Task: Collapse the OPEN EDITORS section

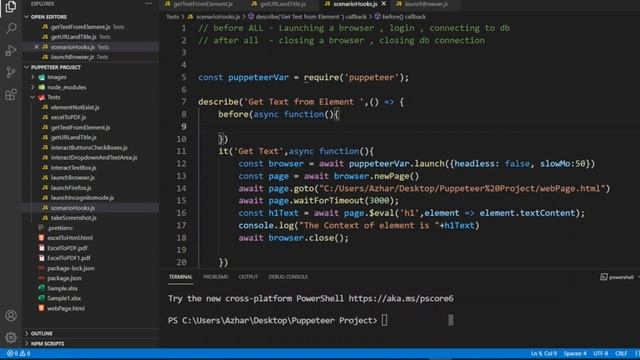Action: [x=49, y=17]
